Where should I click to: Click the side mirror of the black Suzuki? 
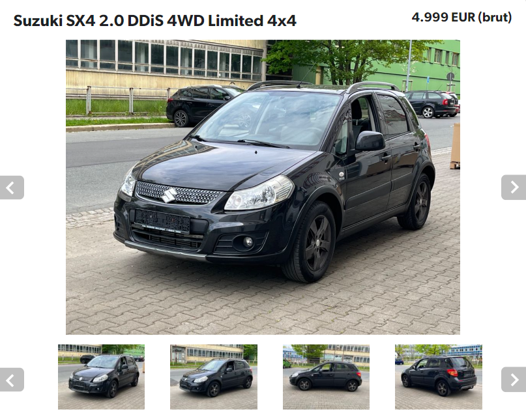tap(370, 141)
